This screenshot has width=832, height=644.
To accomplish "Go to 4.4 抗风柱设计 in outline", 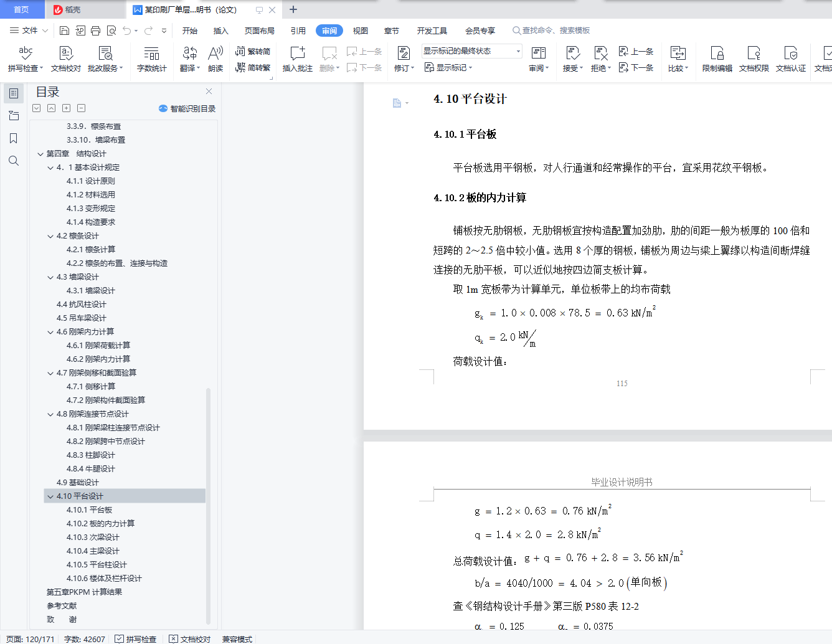I will pos(82,305).
